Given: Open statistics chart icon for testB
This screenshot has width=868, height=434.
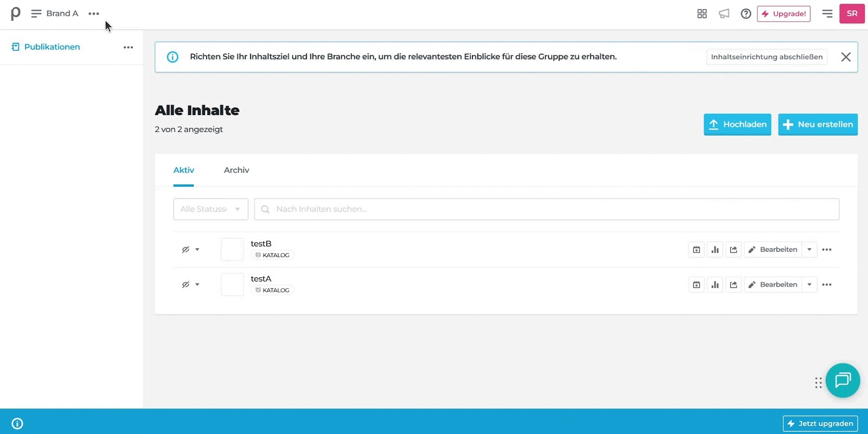Looking at the screenshot, I should 715,250.
